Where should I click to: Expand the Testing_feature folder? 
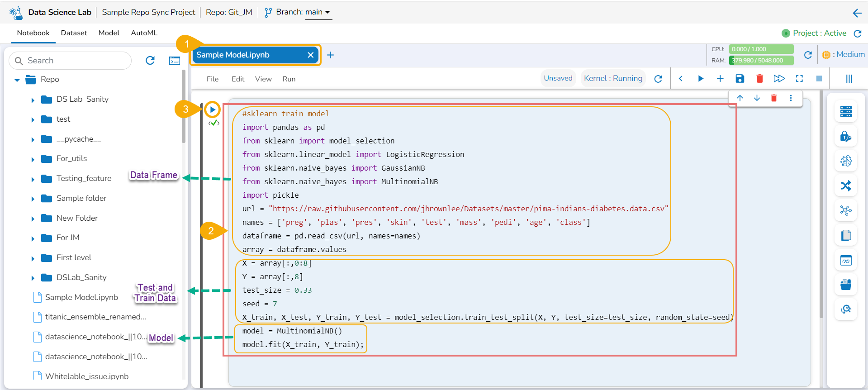tap(33, 179)
